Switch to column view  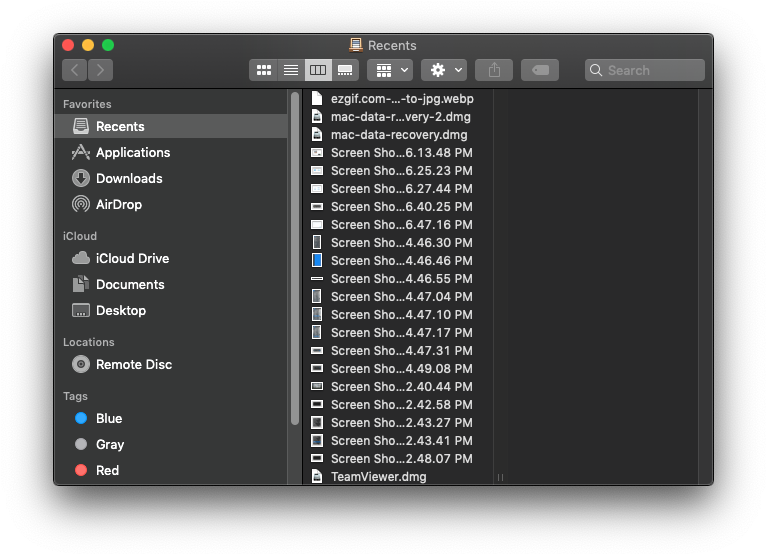(318, 70)
